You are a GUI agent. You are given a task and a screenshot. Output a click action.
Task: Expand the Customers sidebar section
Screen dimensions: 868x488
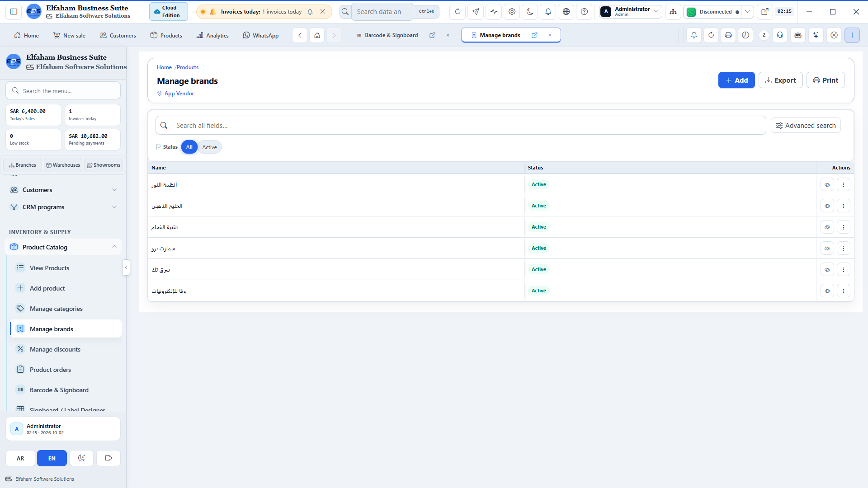[63, 190]
